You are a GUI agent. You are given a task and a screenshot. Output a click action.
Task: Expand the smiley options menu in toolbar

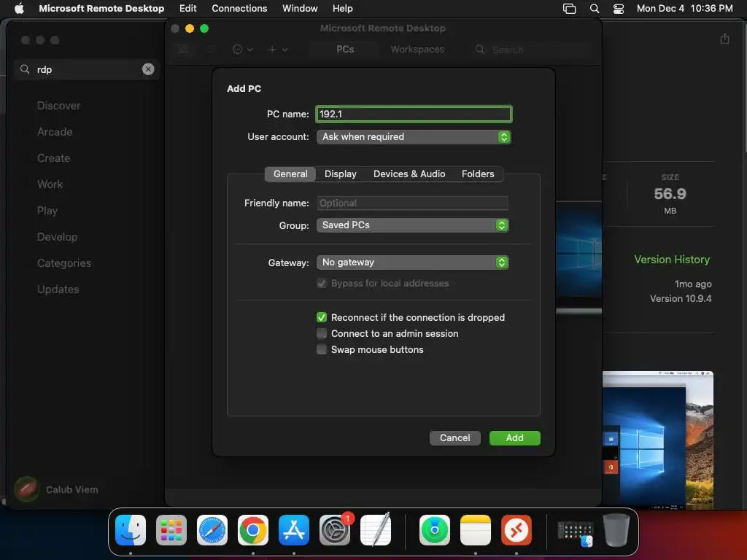pos(242,49)
